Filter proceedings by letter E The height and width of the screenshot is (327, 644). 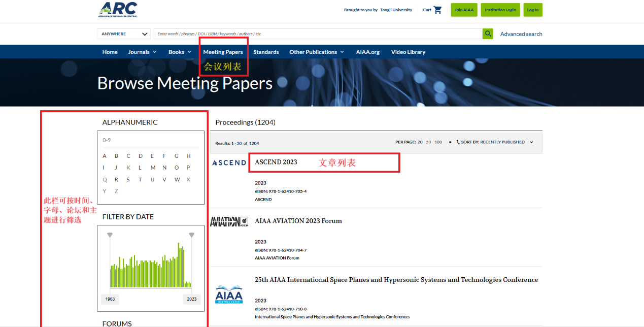(152, 156)
